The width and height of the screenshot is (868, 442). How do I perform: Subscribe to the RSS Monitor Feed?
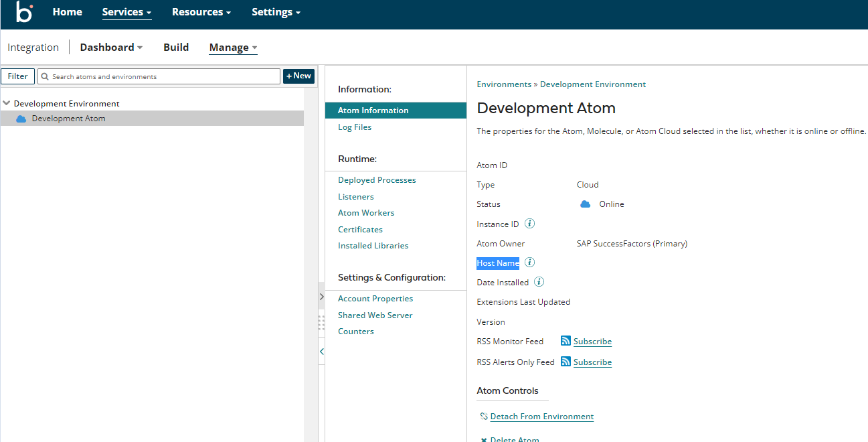(x=592, y=342)
